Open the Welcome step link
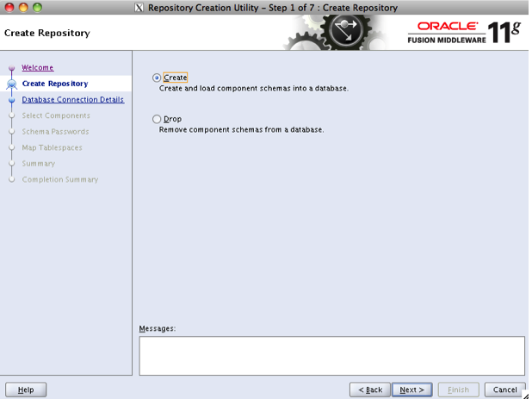 click(x=37, y=67)
